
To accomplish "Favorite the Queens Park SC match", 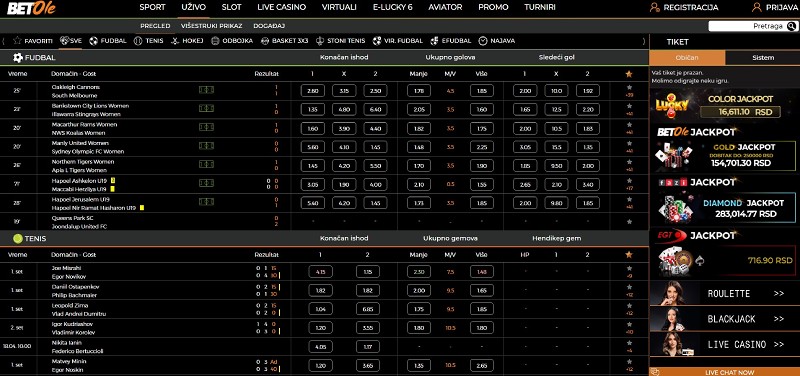I will (629, 221).
